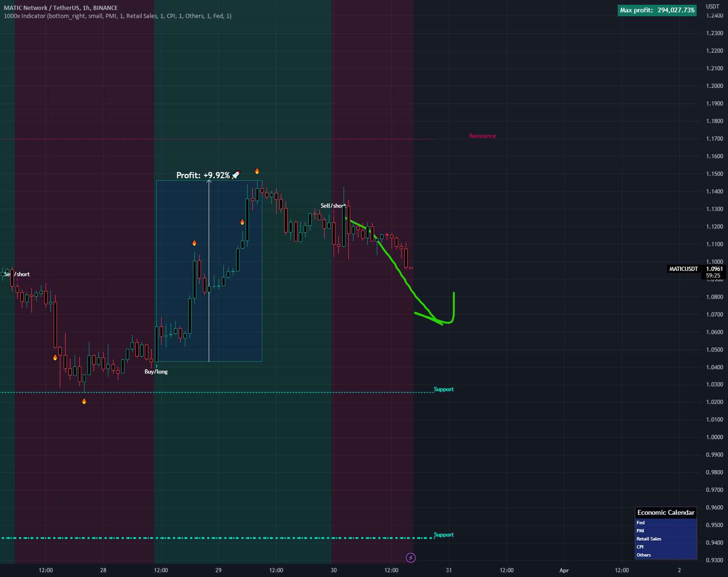Click the Economic Calendar table header

(x=666, y=512)
